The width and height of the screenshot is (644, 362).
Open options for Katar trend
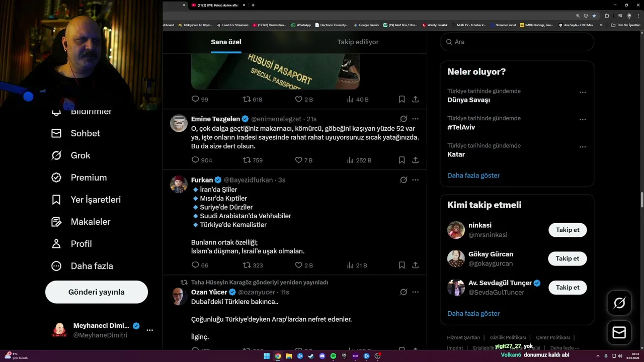(x=583, y=147)
